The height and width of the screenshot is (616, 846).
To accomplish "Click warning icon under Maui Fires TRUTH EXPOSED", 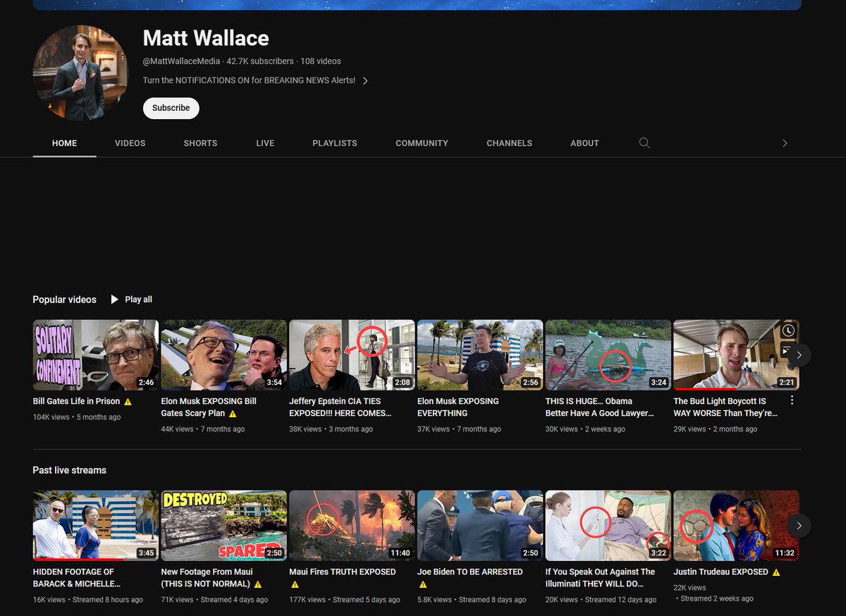I will [295, 584].
